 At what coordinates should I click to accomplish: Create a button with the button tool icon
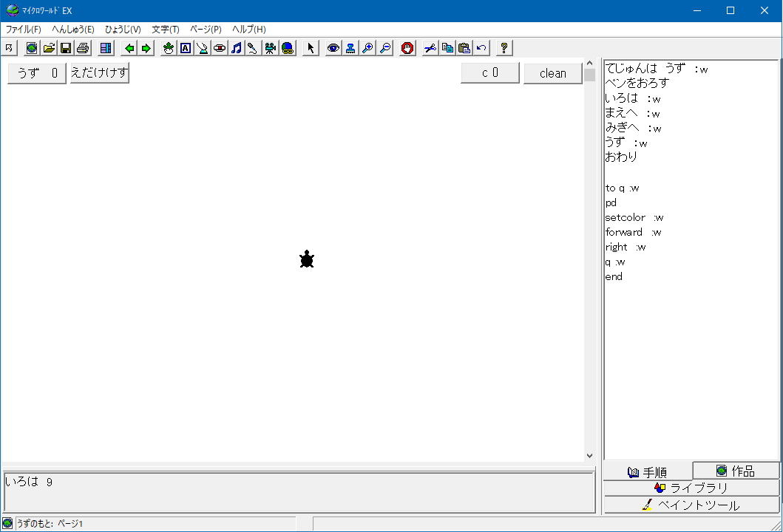220,48
